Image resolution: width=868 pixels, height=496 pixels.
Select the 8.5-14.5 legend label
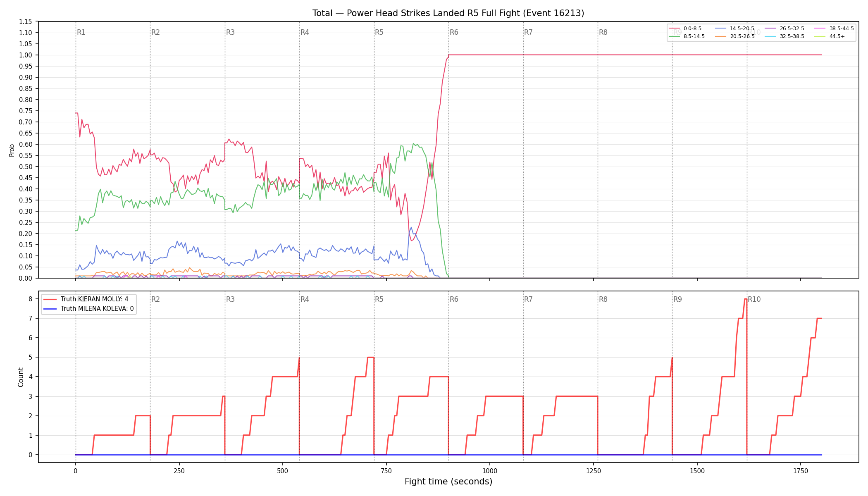[694, 36]
